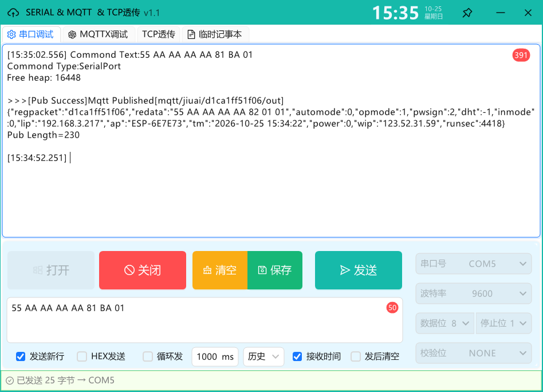Open the TCP透传 tab
The image size is (543, 392).
pyautogui.click(x=159, y=34)
